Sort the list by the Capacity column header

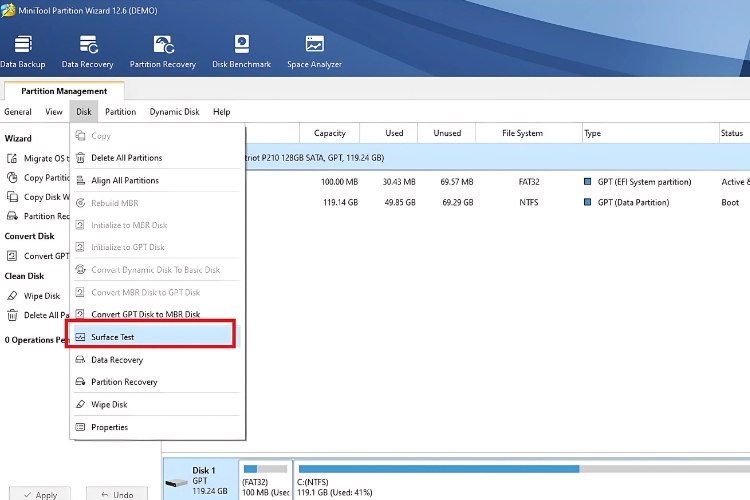point(329,133)
